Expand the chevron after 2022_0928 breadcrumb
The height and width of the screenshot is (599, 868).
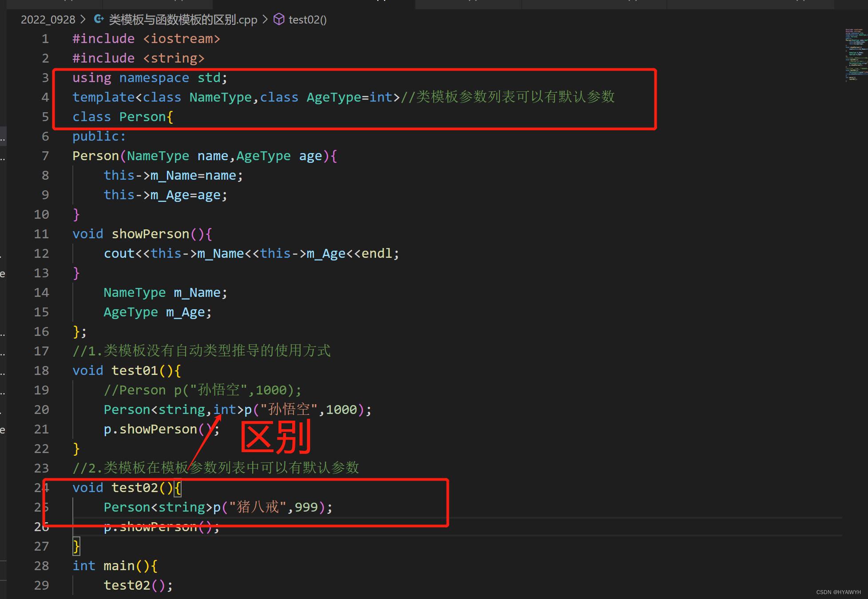pyautogui.click(x=83, y=20)
